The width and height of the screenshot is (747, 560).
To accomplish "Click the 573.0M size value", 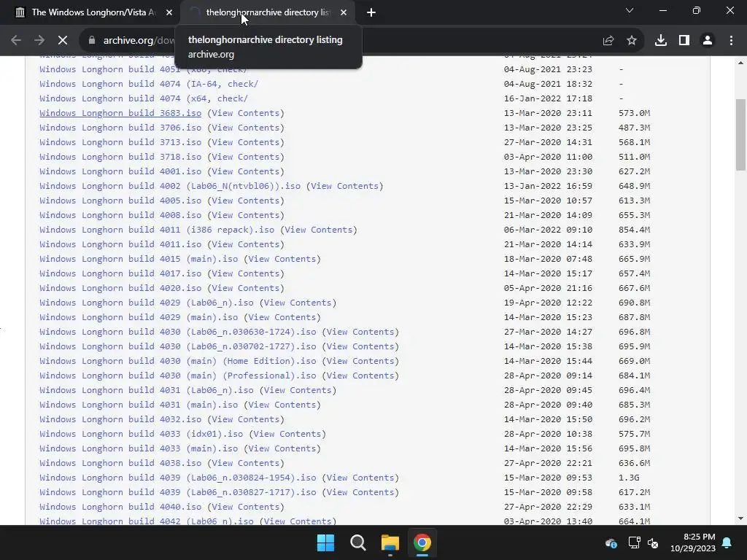I will [x=634, y=113].
